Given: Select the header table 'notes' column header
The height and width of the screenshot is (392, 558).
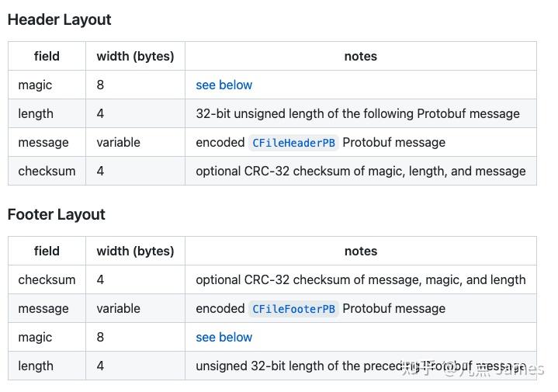Looking at the screenshot, I should tap(360, 56).
